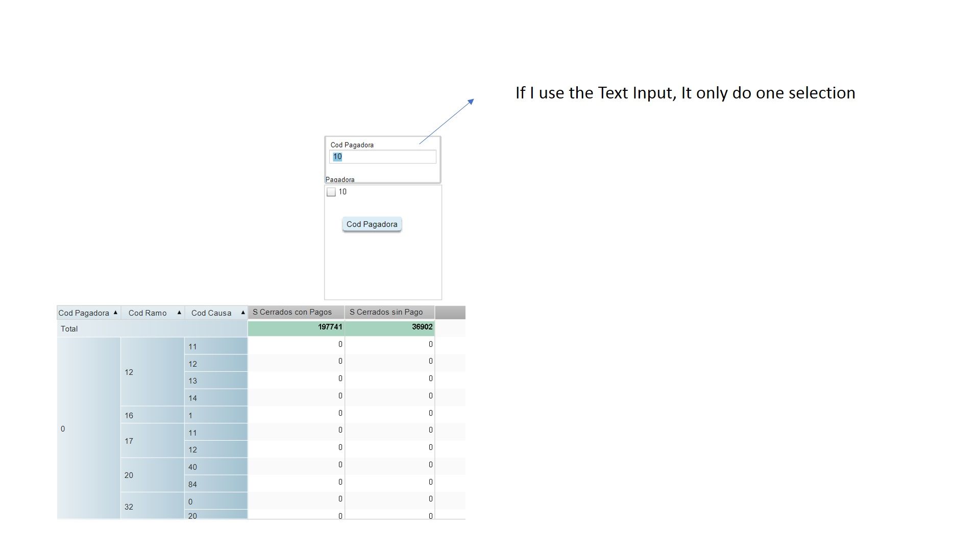The height and width of the screenshot is (551, 980).
Task: Select Cod Causa value 11 under ramo 12
Action: (193, 346)
